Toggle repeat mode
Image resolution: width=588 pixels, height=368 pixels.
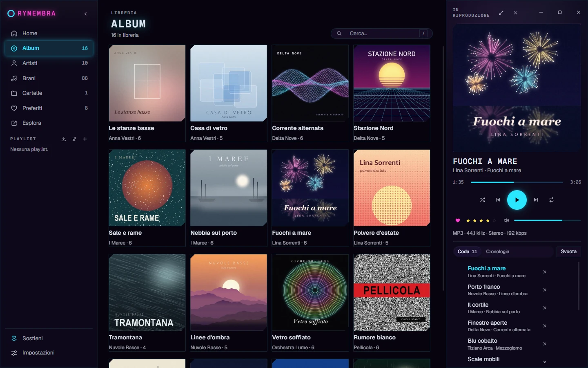click(x=551, y=200)
